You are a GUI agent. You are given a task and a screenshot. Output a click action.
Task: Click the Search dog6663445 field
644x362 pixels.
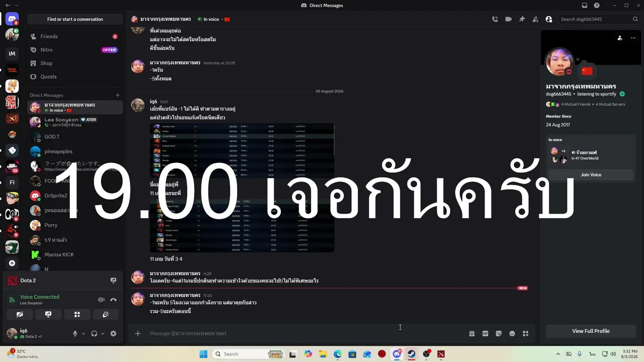pos(599,19)
